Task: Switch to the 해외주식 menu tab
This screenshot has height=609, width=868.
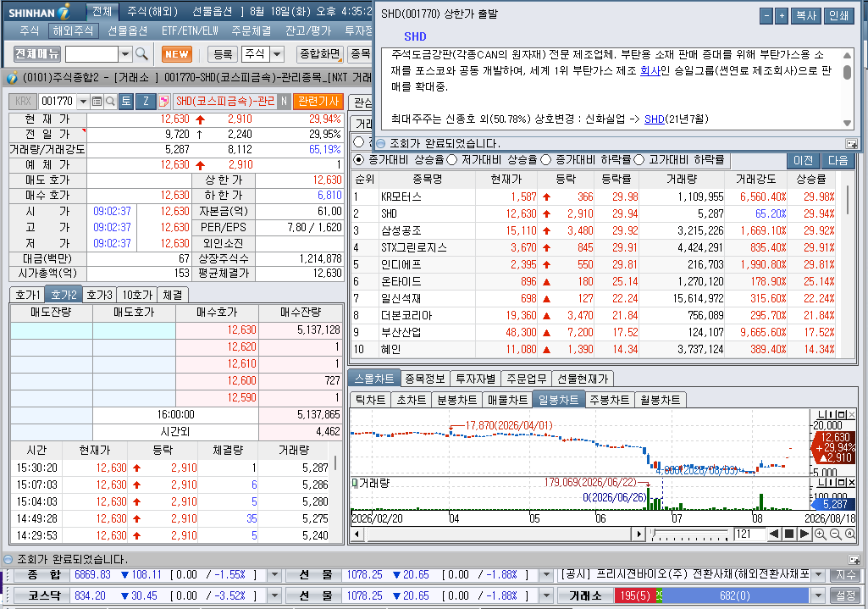Action: pyautogui.click(x=73, y=31)
